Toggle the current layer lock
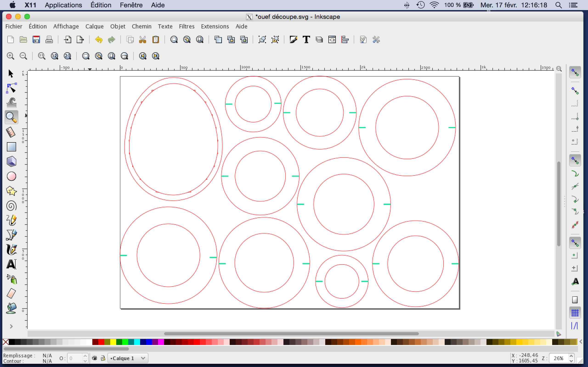The image size is (588, 367). tap(103, 358)
